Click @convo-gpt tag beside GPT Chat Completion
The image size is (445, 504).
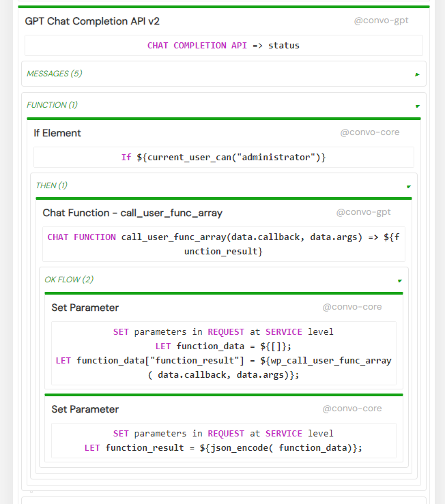pyautogui.click(x=381, y=20)
